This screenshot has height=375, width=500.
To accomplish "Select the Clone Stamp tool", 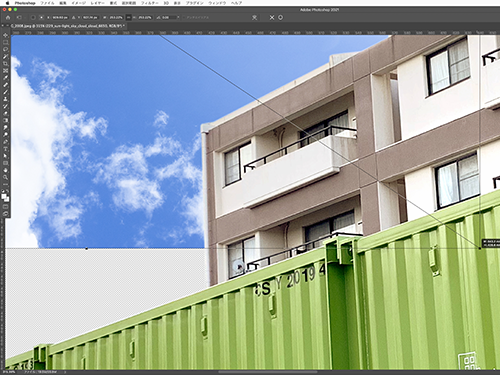I will [5, 99].
